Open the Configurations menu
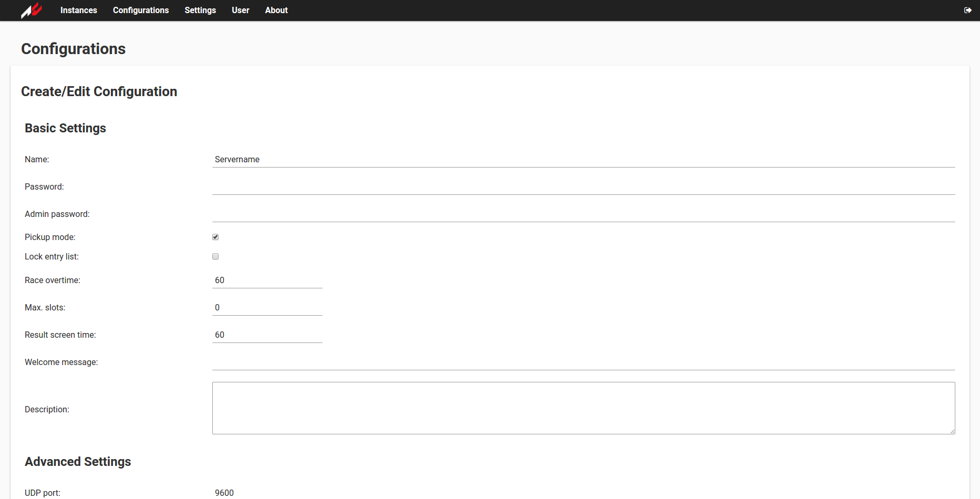Image resolution: width=980 pixels, height=499 pixels. coord(141,11)
